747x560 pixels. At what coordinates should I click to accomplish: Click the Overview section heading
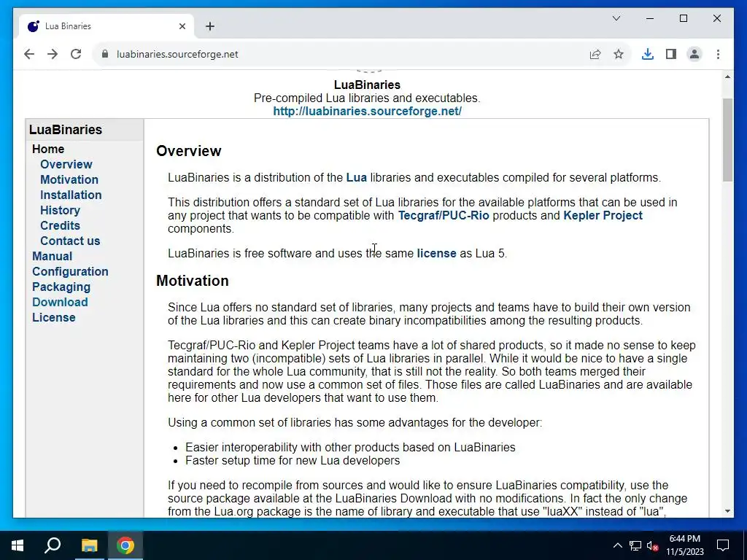click(189, 151)
